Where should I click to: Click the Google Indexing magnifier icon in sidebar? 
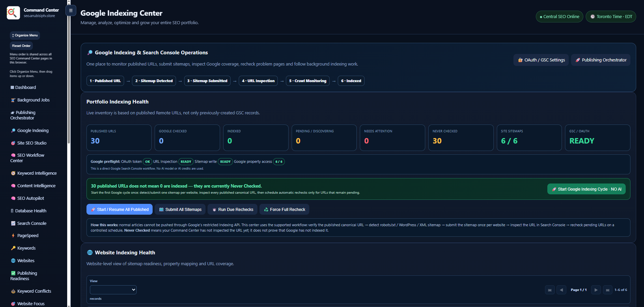(x=13, y=131)
